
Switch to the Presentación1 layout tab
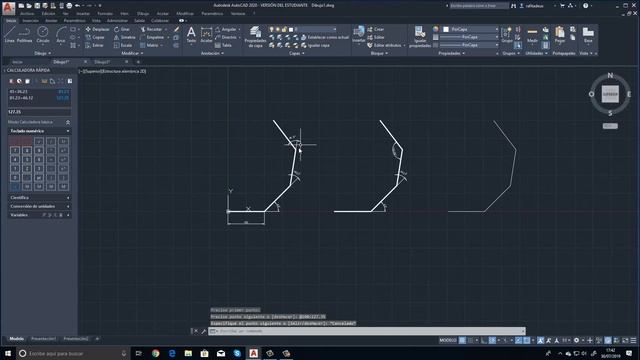44,339
